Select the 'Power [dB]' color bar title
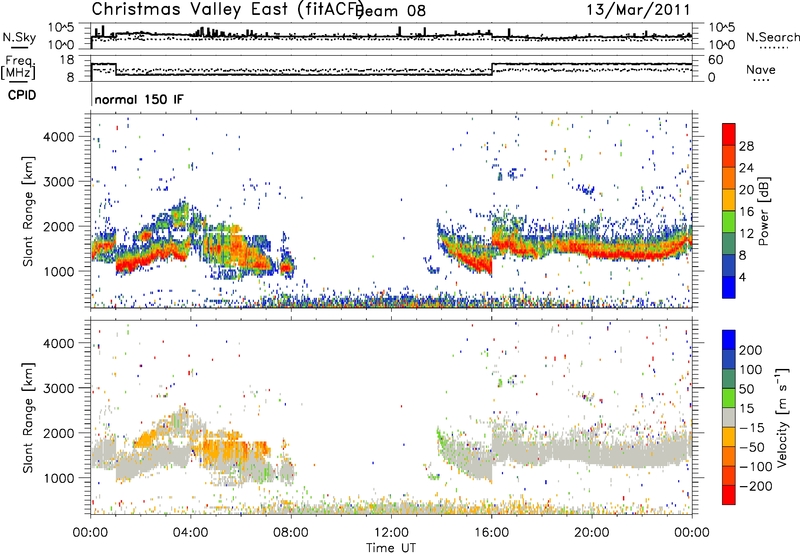800x554 pixels. tap(763, 211)
